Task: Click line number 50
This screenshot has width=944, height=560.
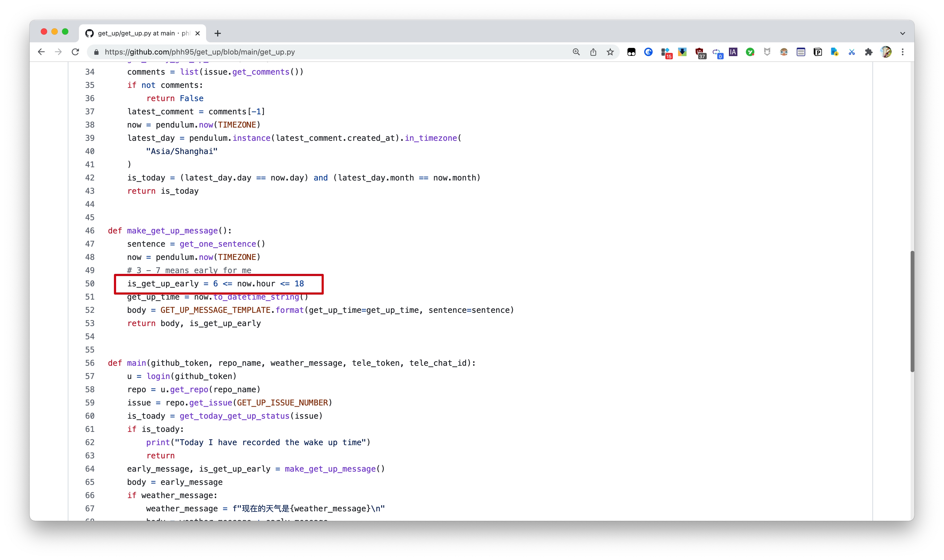Action: [90, 284]
